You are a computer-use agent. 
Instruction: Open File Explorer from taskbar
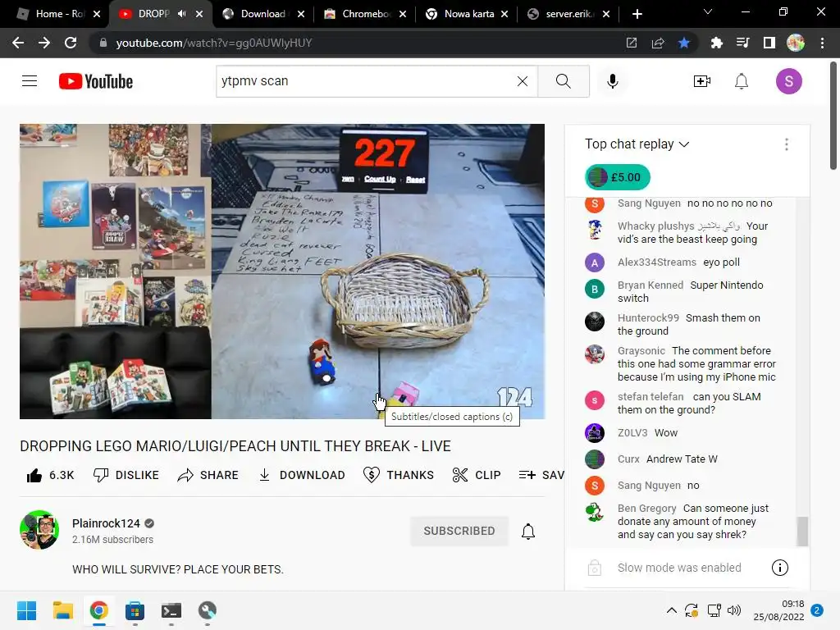click(x=62, y=610)
